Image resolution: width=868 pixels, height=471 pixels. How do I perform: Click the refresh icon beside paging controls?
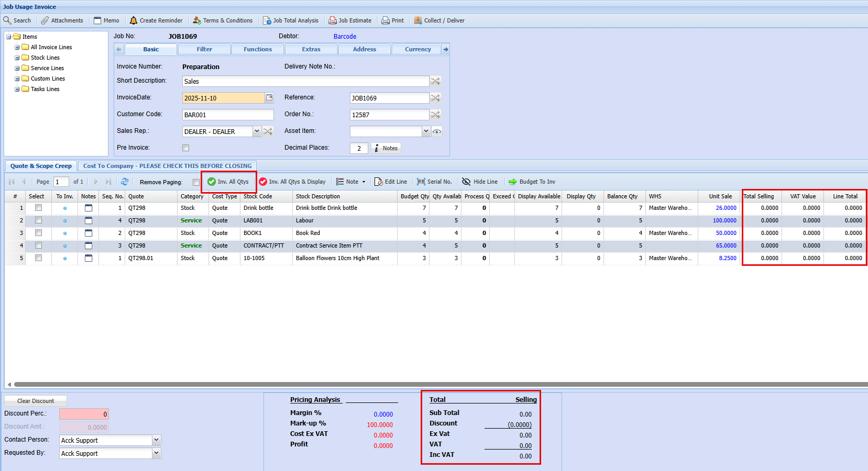125,182
